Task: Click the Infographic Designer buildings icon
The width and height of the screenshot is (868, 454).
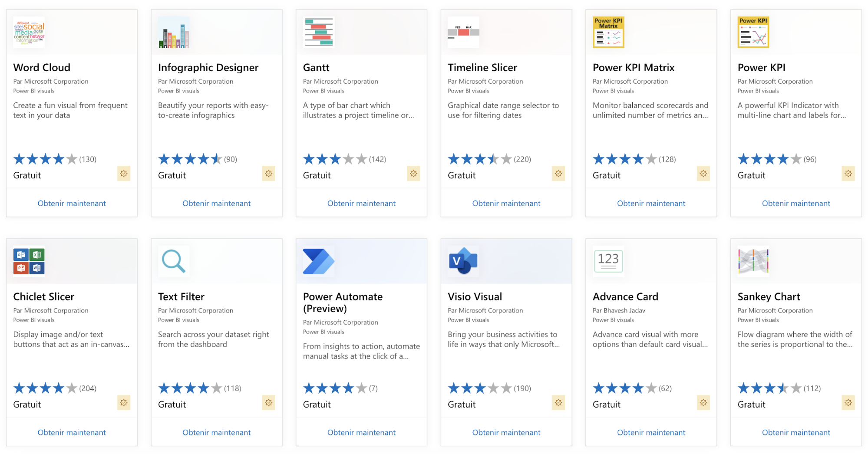Action: 174,32
